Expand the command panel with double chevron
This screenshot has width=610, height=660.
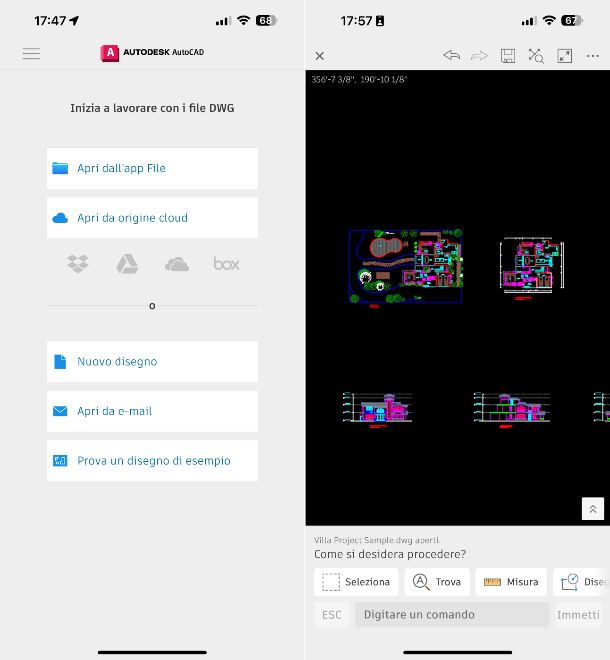point(592,509)
